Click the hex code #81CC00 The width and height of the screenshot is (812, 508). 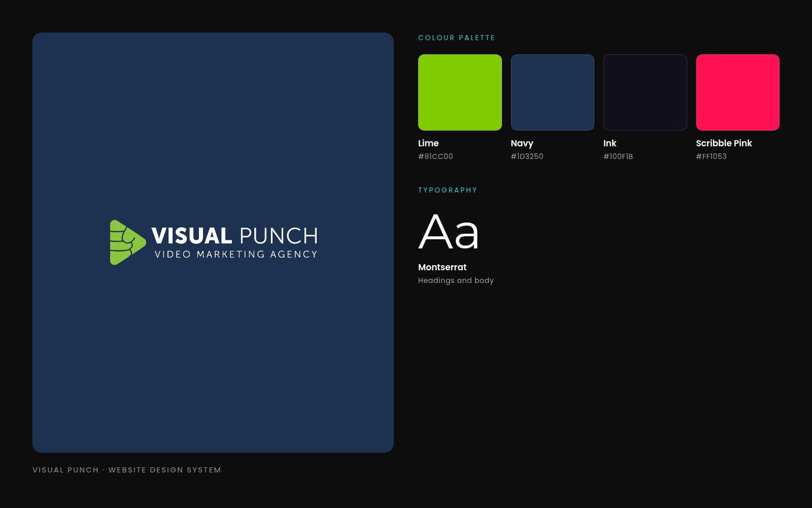coord(435,156)
